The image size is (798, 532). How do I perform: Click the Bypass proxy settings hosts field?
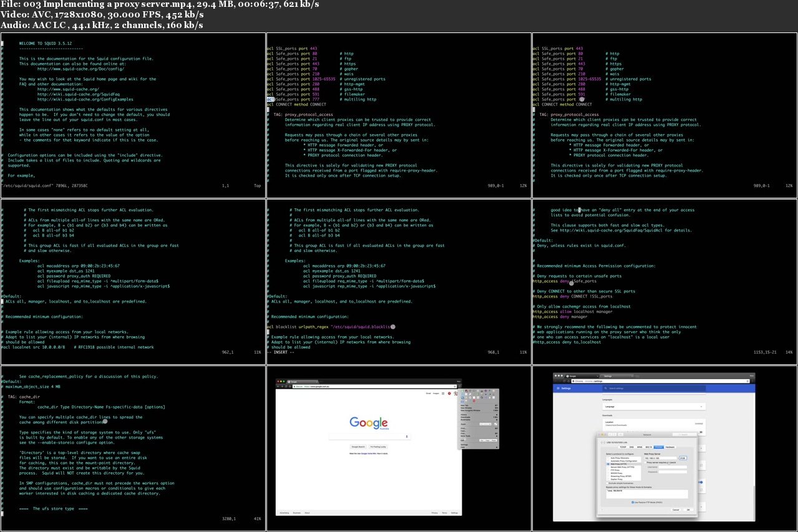(647, 493)
